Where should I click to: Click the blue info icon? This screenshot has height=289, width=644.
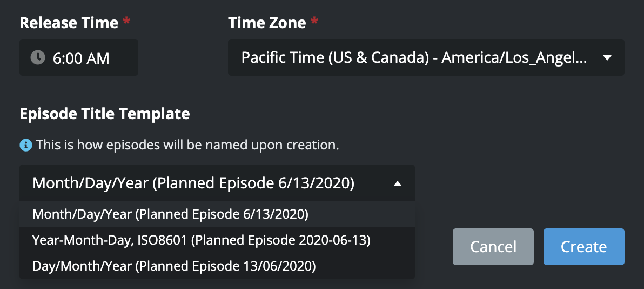(25, 145)
